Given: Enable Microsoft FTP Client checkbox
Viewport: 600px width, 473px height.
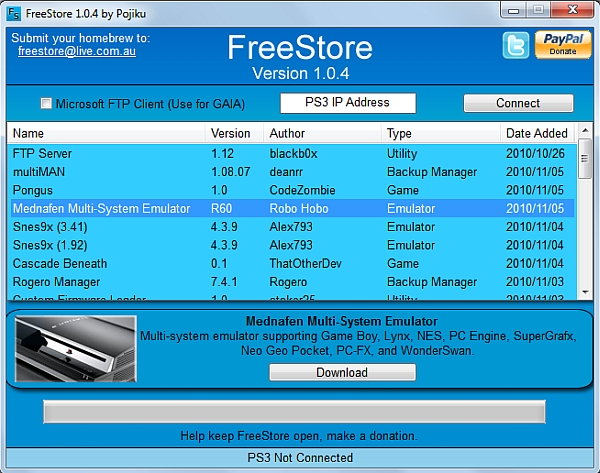Looking at the screenshot, I should click(x=46, y=103).
